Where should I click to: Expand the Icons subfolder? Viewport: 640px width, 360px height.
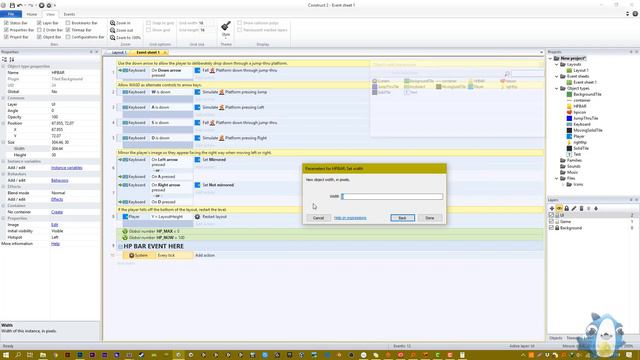pos(563,184)
